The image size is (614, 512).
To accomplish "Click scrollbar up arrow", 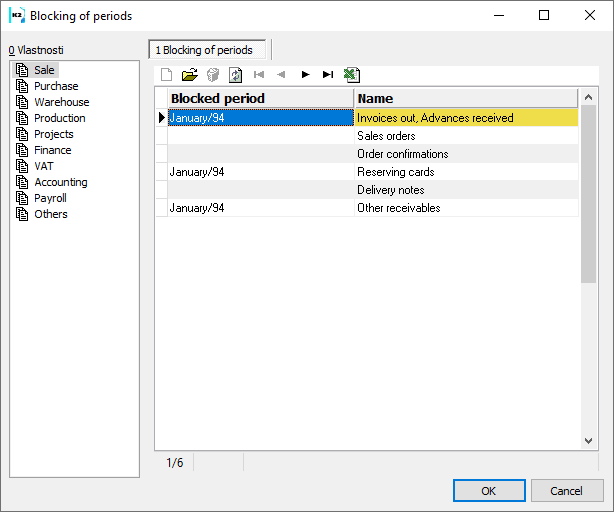I will [588, 97].
